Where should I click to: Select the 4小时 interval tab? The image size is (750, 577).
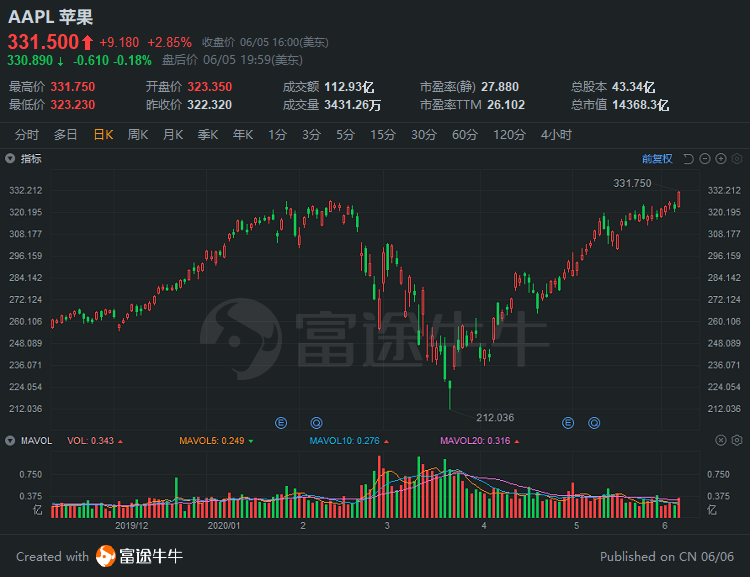[x=556, y=135]
